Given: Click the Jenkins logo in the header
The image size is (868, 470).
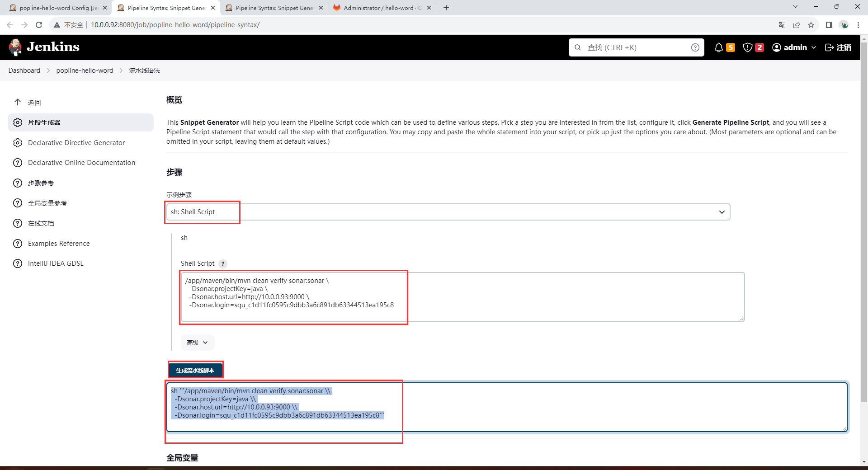Looking at the screenshot, I should pyautogui.click(x=44, y=47).
